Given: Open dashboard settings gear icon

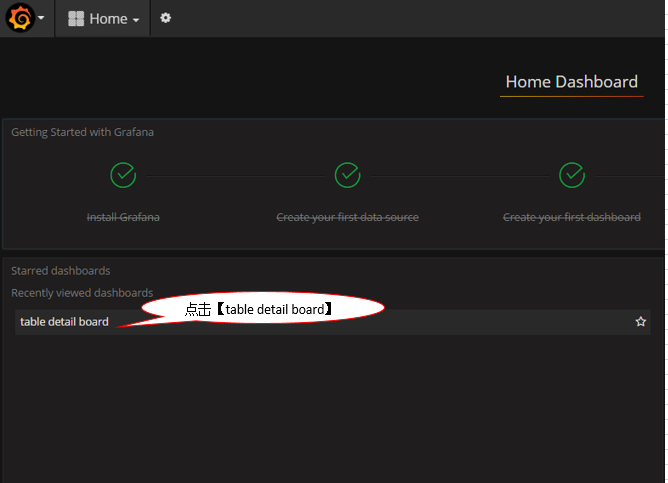Looking at the screenshot, I should point(165,18).
